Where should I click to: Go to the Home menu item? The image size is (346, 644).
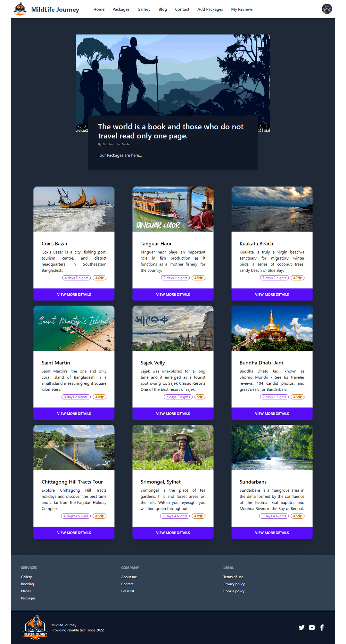click(99, 9)
